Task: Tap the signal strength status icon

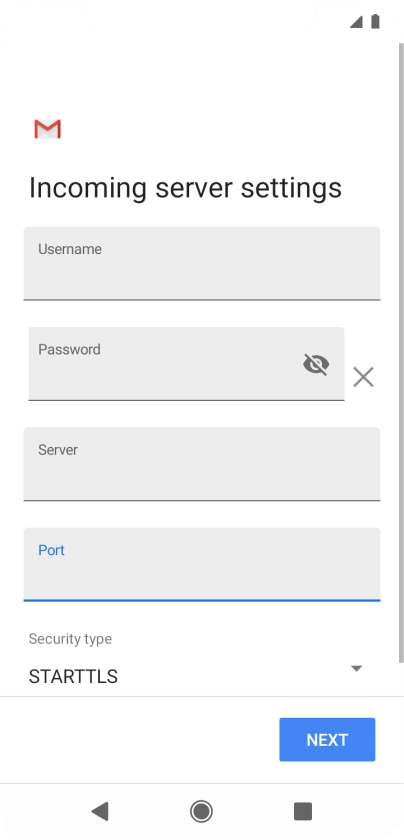Action: tap(356, 21)
